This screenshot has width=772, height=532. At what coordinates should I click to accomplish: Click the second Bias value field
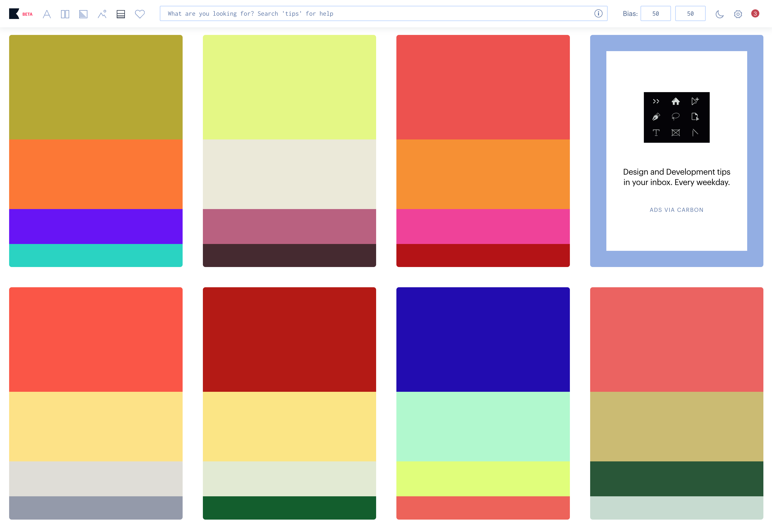[x=690, y=14]
